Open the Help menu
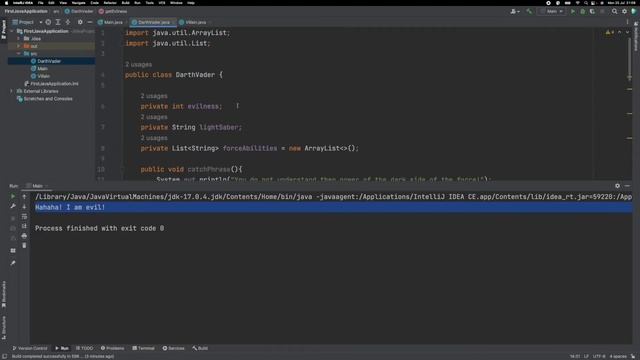The width and height of the screenshot is (640, 360). [191, 3]
